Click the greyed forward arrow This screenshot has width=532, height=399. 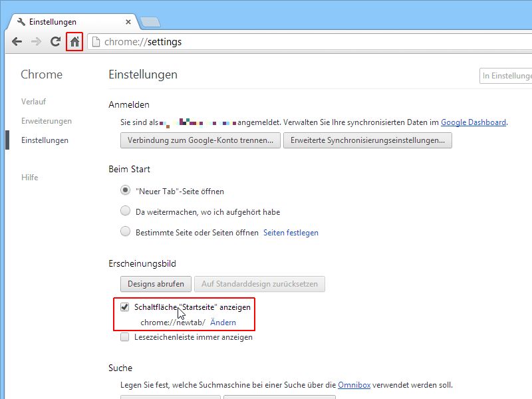click(x=36, y=42)
